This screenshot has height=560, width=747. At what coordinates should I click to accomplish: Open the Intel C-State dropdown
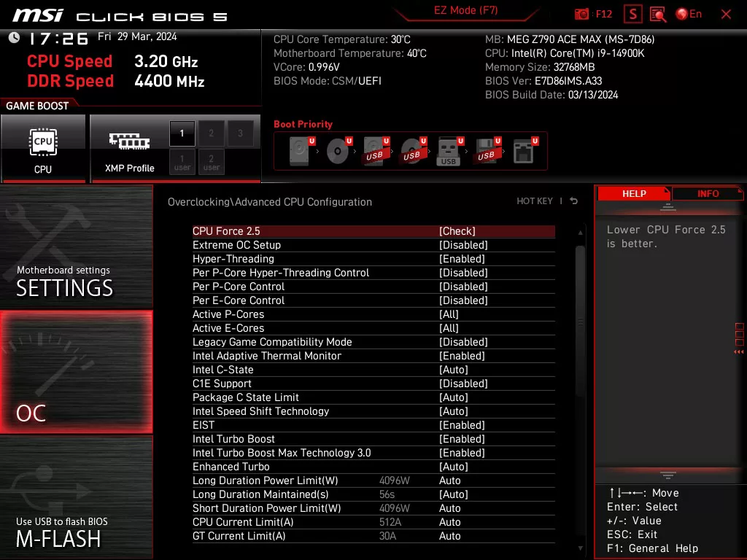coord(454,370)
